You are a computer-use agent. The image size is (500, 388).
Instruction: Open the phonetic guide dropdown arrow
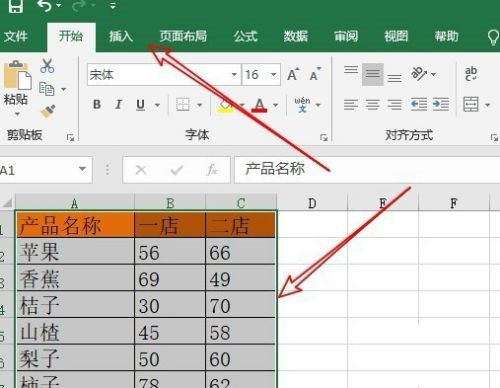[x=318, y=105]
